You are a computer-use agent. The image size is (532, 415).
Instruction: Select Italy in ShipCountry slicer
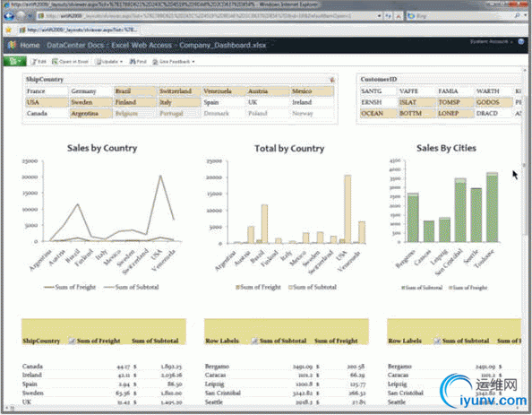point(179,102)
